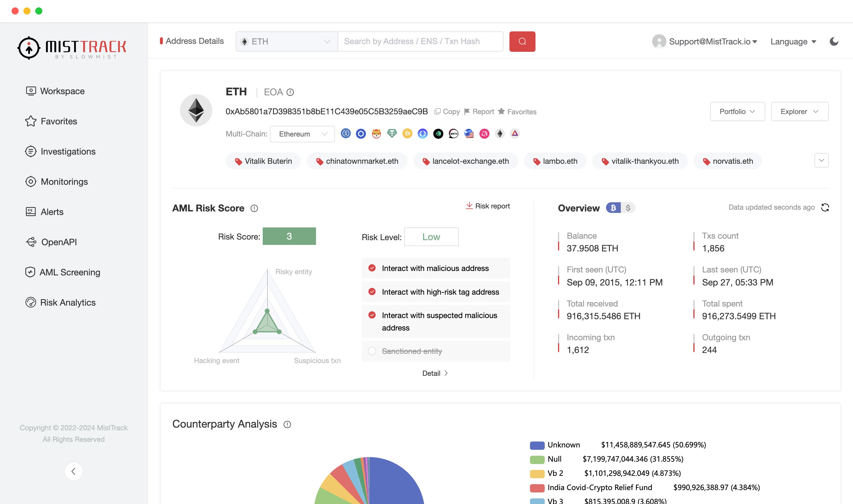Go to AML Screening in the sidebar
The height and width of the screenshot is (504, 853).
tap(69, 272)
